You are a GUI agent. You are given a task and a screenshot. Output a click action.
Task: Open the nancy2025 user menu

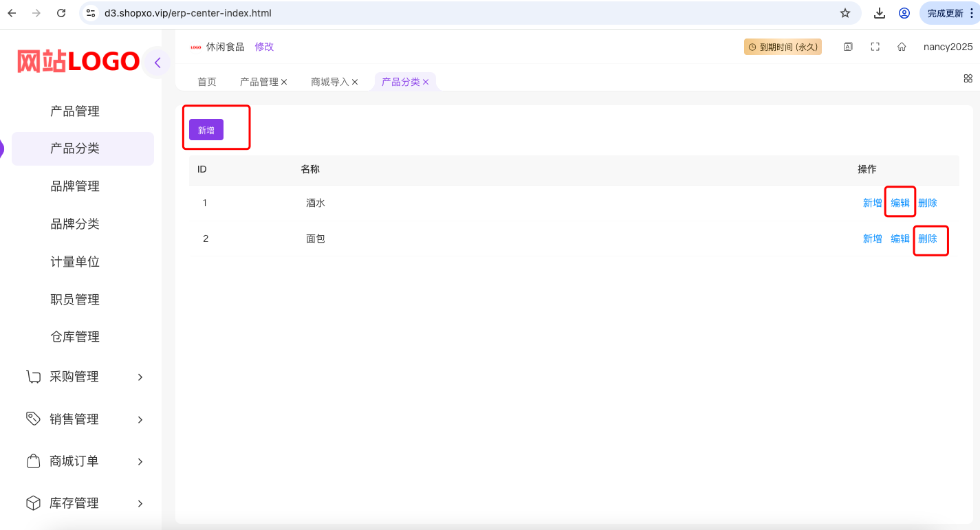pos(948,47)
